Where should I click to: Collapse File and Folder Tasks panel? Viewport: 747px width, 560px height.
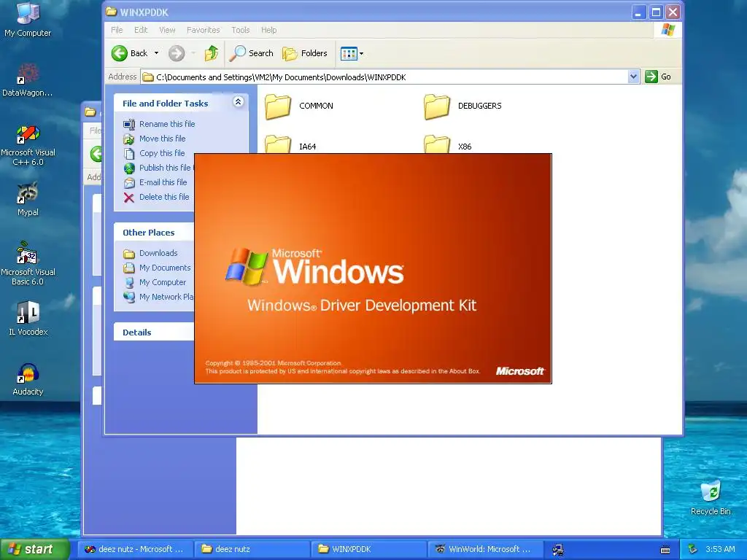tap(239, 102)
